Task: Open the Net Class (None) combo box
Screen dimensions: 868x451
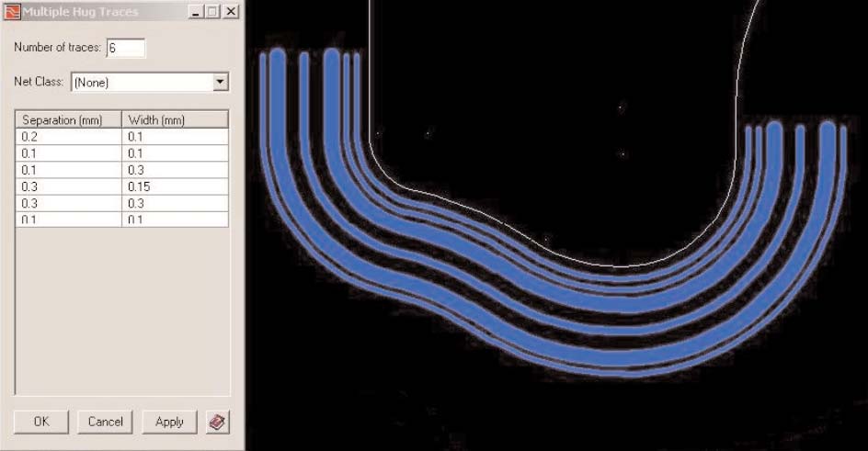Action: 141,82
